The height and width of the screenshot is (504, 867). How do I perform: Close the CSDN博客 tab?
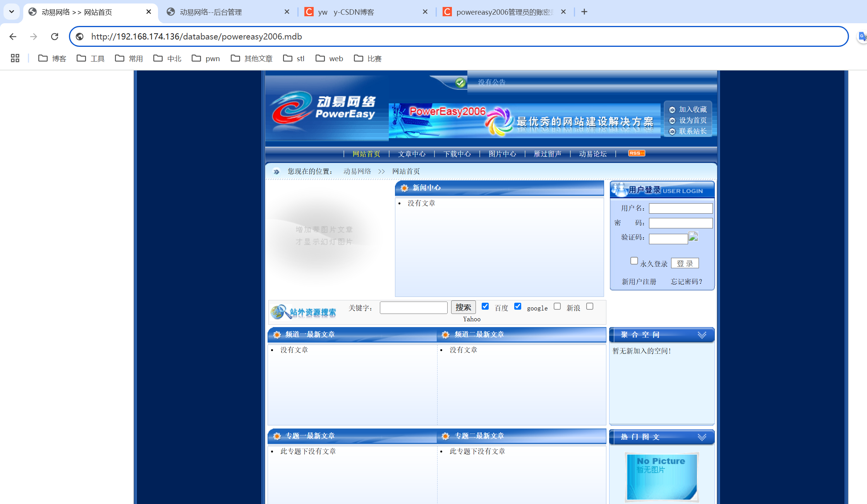[x=425, y=12]
